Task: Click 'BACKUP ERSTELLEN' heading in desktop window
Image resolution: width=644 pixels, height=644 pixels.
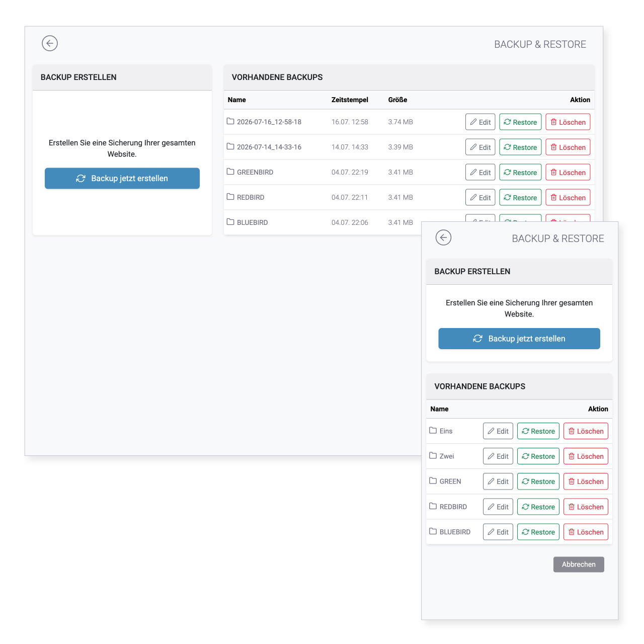Action: (x=78, y=77)
